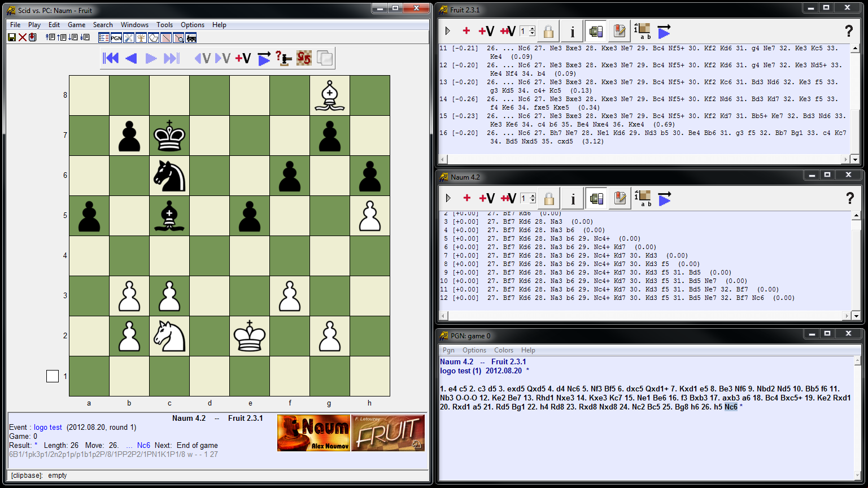Add all variations in Fruit 2.3.1 window
Image resolution: width=868 pixels, height=488 pixels.
(x=508, y=32)
